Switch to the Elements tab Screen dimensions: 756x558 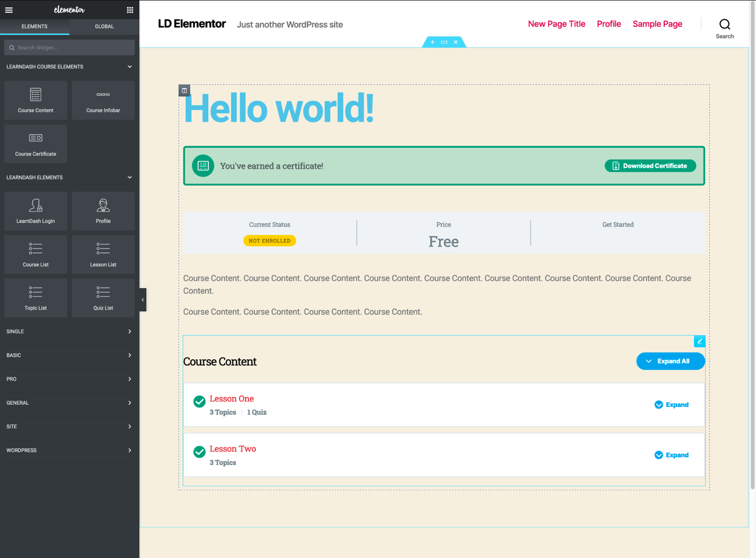34,26
